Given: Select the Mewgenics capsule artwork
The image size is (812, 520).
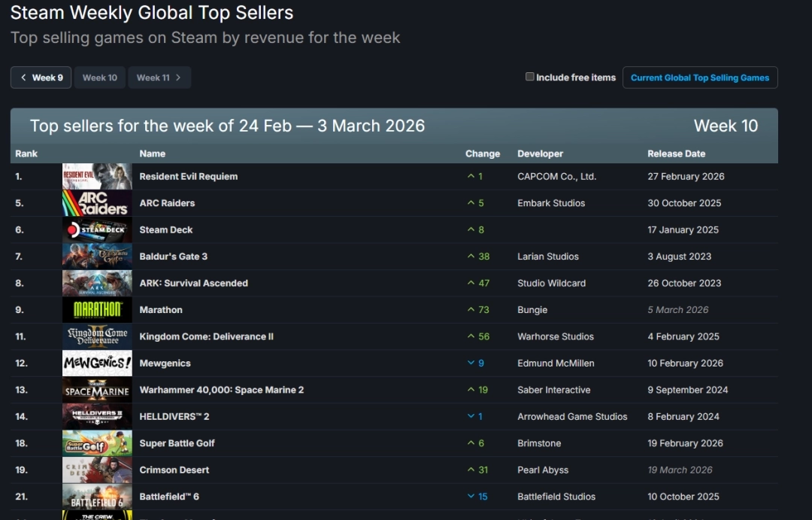Looking at the screenshot, I should pos(96,363).
